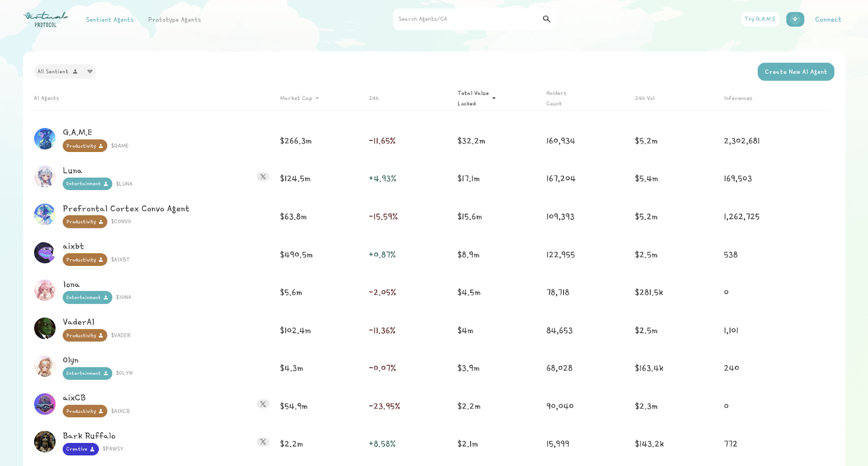Open Bark Ruffalo agent name link

(x=89, y=436)
